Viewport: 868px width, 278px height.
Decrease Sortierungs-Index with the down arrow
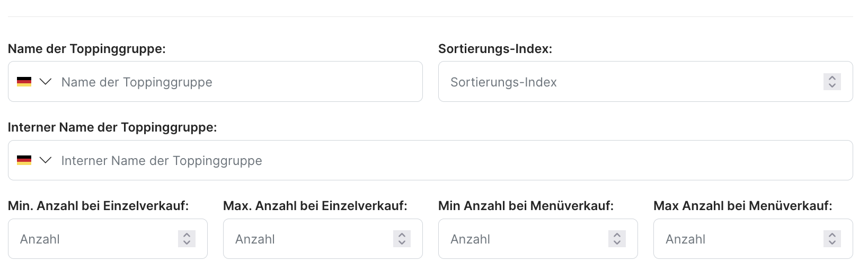click(x=832, y=85)
